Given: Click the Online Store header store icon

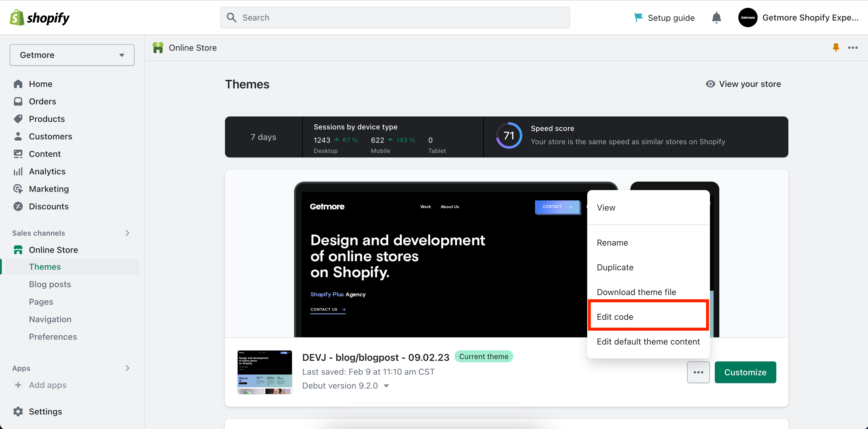Looking at the screenshot, I should tap(158, 48).
